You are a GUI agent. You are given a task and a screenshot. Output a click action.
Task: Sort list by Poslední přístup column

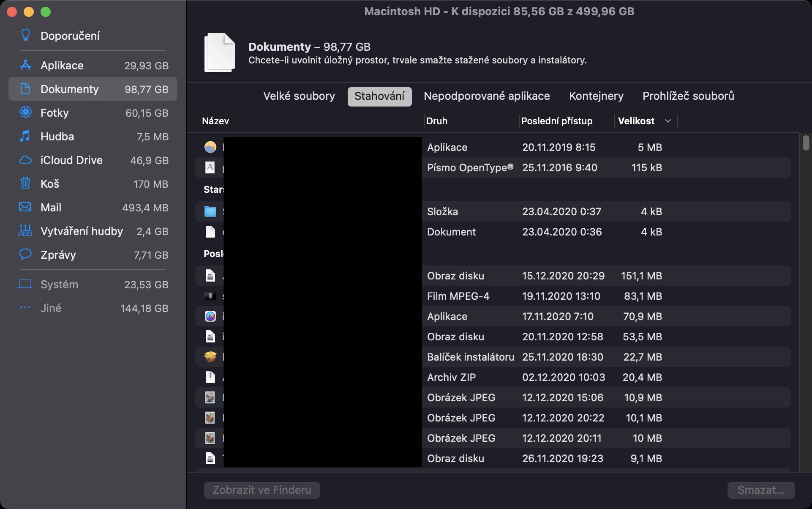point(556,121)
